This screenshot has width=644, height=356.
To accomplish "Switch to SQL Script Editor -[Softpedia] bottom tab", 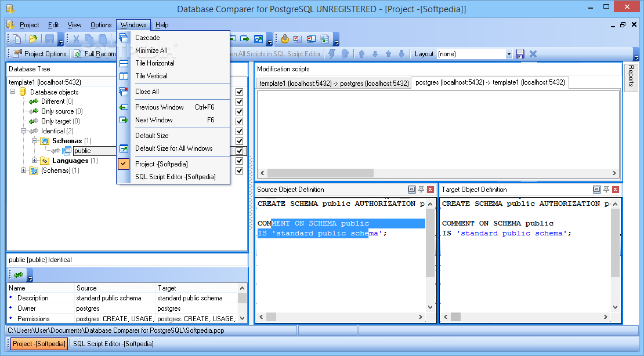I will tap(113, 344).
